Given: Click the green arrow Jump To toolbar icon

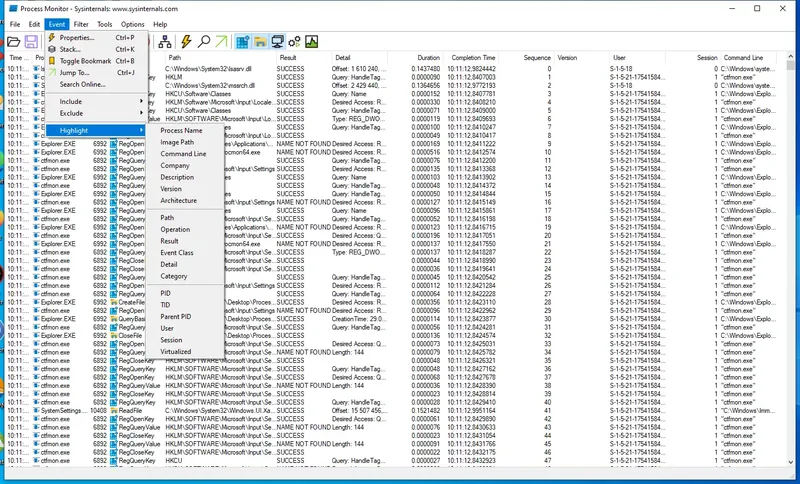Looking at the screenshot, I should coord(221,42).
